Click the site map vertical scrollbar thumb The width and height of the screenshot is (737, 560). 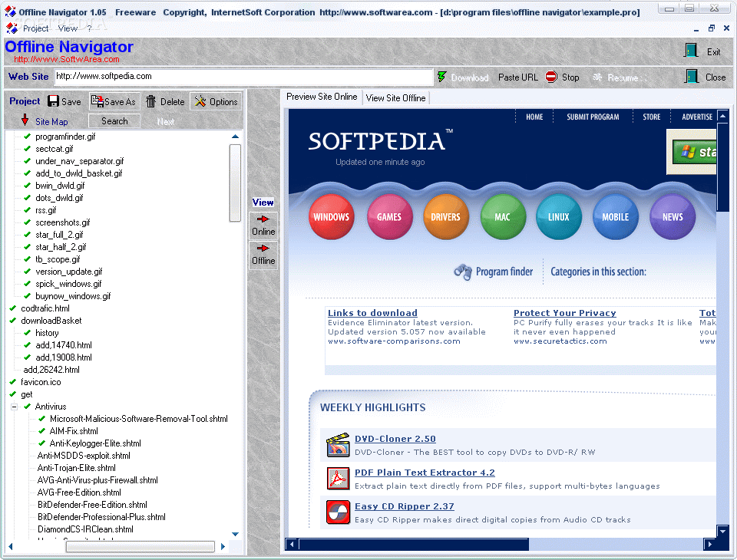pyautogui.click(x=235, y=183)
